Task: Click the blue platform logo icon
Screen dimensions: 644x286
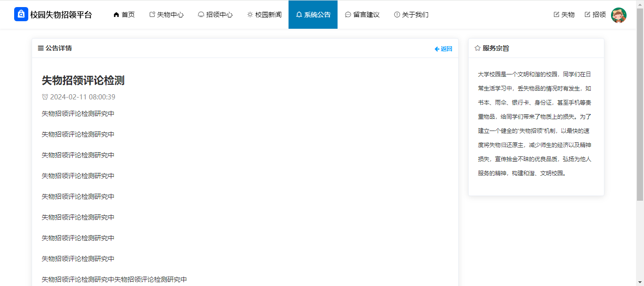Action: point(21,15)
